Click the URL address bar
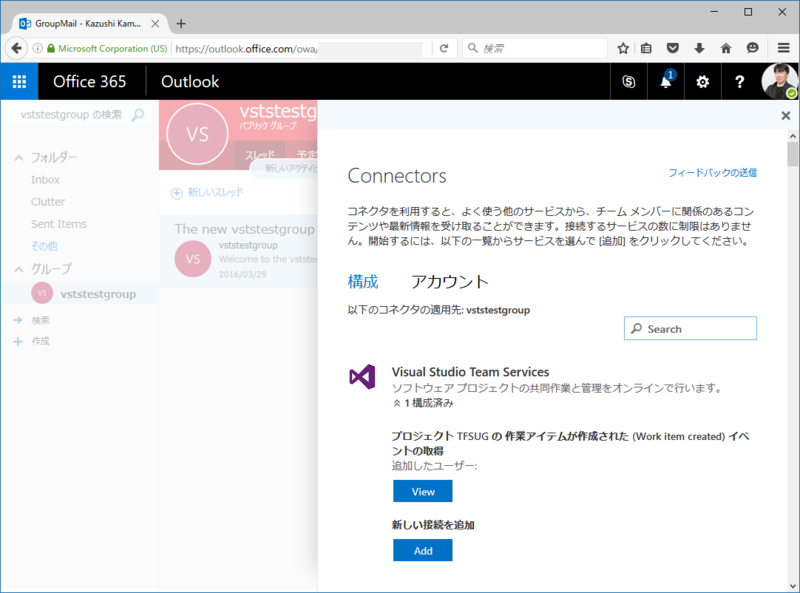Image resolution: width=800 pixels, height=593 pixels. click(x=301, y=48)
